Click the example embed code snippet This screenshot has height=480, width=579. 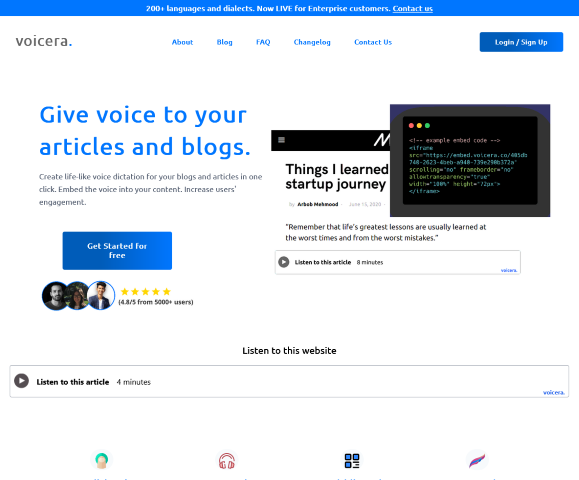click(468, 166)
